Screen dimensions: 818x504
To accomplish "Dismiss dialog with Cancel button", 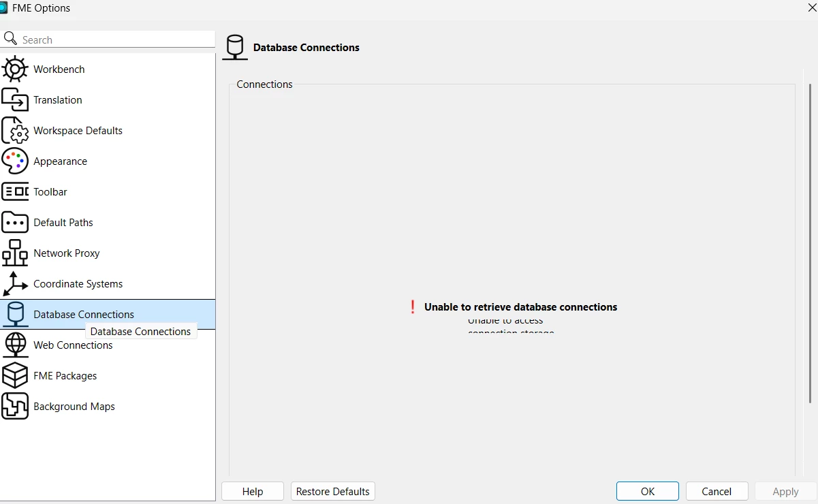I will pyautogui.click(x=717, y=491).
